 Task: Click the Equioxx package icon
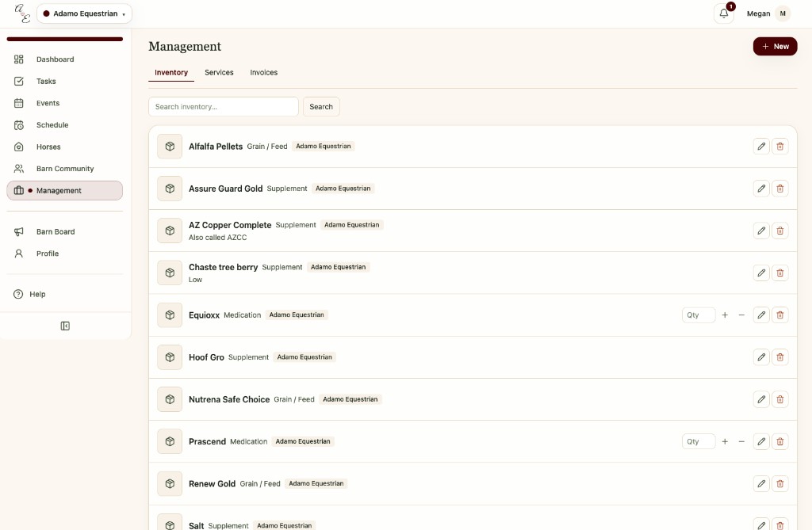pyautogui.click(x=170, y=315)
